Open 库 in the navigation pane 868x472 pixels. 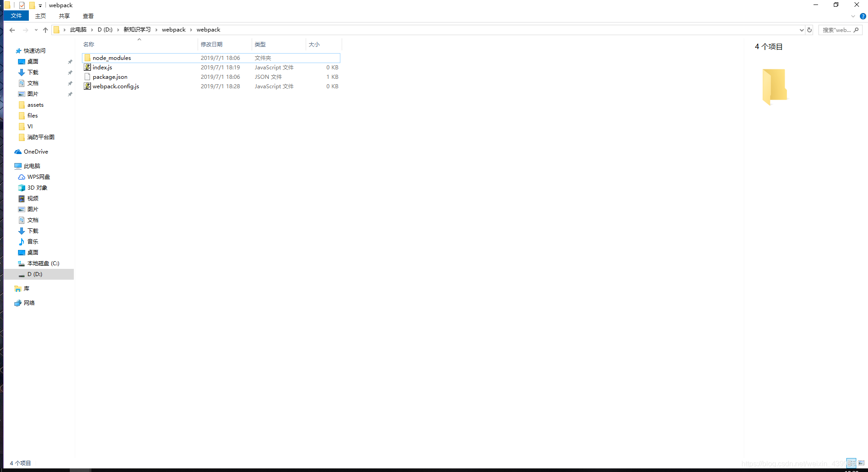coord(27,289)
